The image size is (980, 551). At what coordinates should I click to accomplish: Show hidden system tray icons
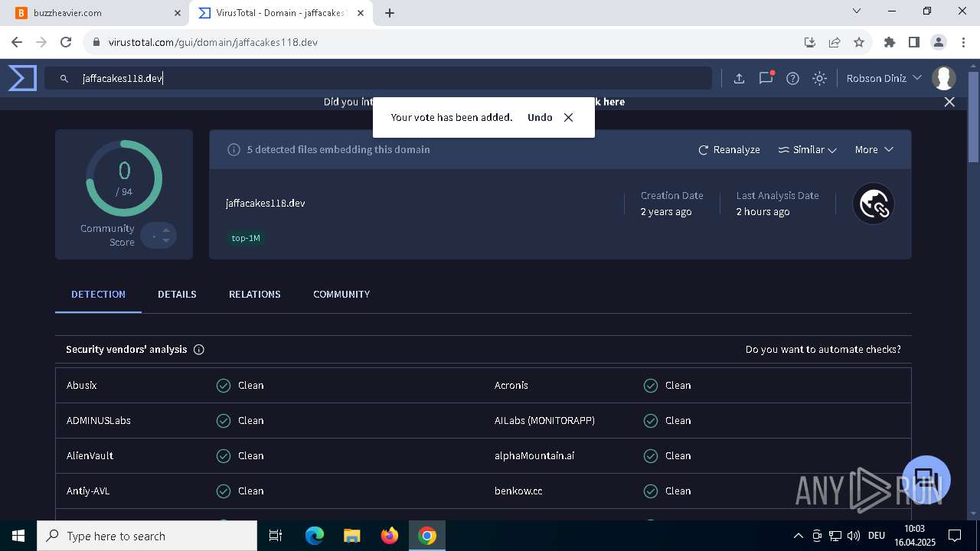coord(798,536)
